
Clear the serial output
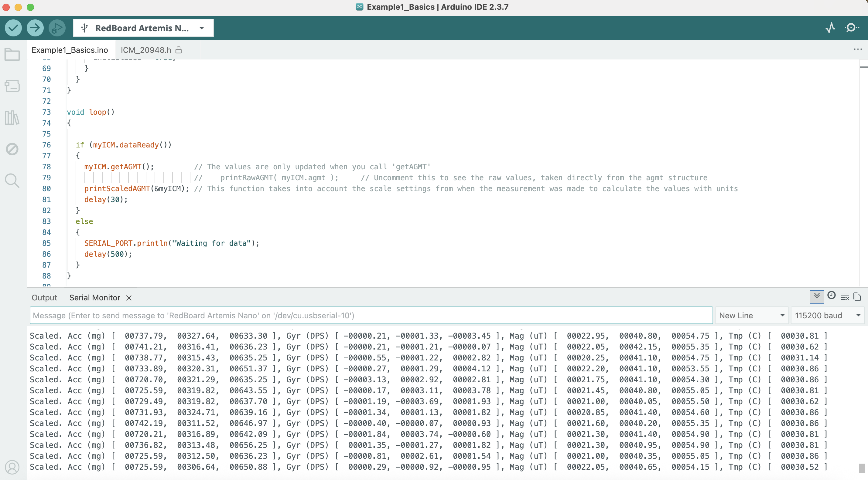pyautogui.click(x=844, y=297)
